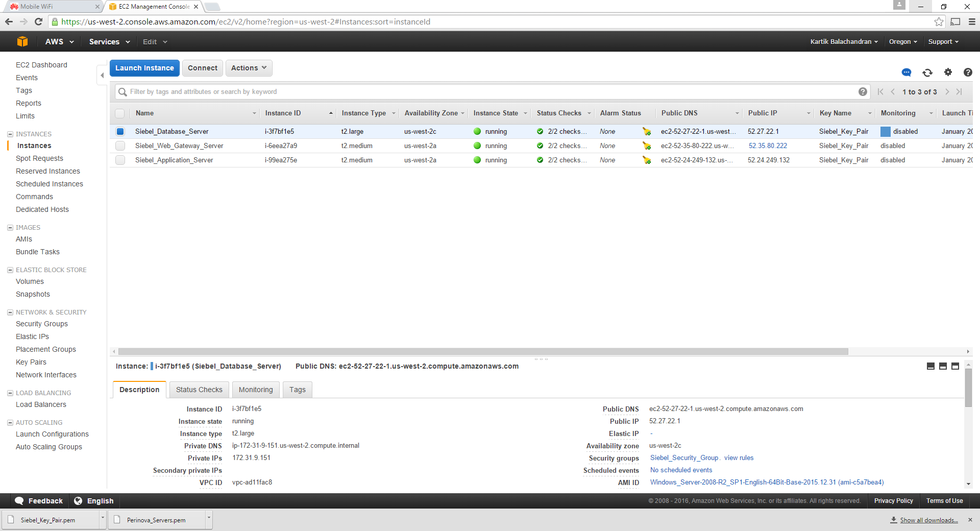This screenshot has height=531, width=980.
Task: Click the details pane vertical scrollbar
Action: pyautogui.click(x=968, y=388)
